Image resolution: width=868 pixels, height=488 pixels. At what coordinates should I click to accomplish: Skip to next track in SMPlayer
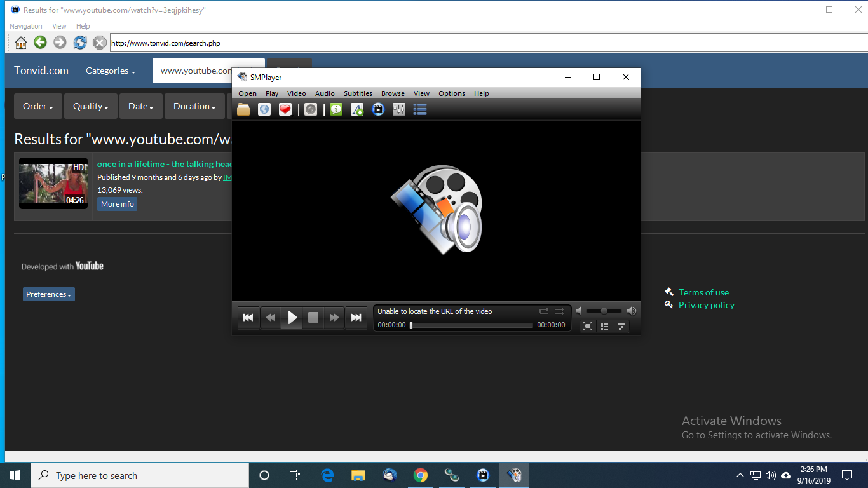[x=356, y=318]
